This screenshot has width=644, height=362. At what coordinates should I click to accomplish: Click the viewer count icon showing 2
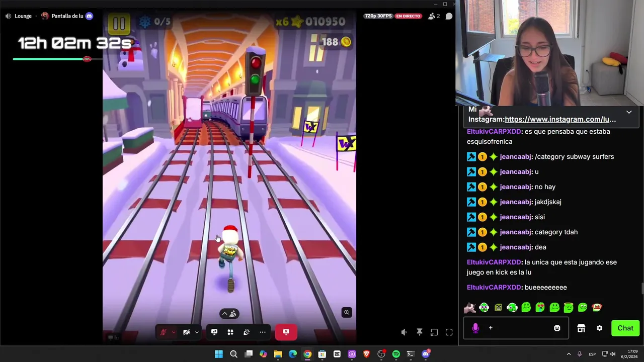(x=434, y=16)
